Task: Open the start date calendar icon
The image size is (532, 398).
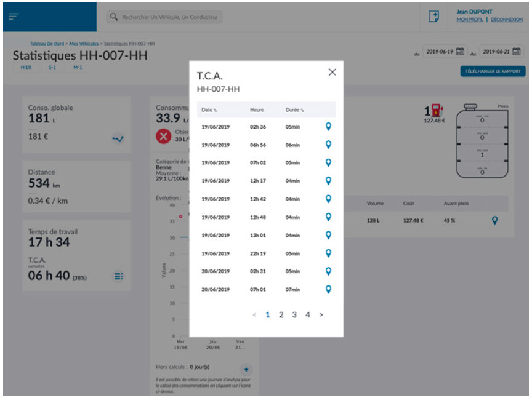Action: point(460,52)
